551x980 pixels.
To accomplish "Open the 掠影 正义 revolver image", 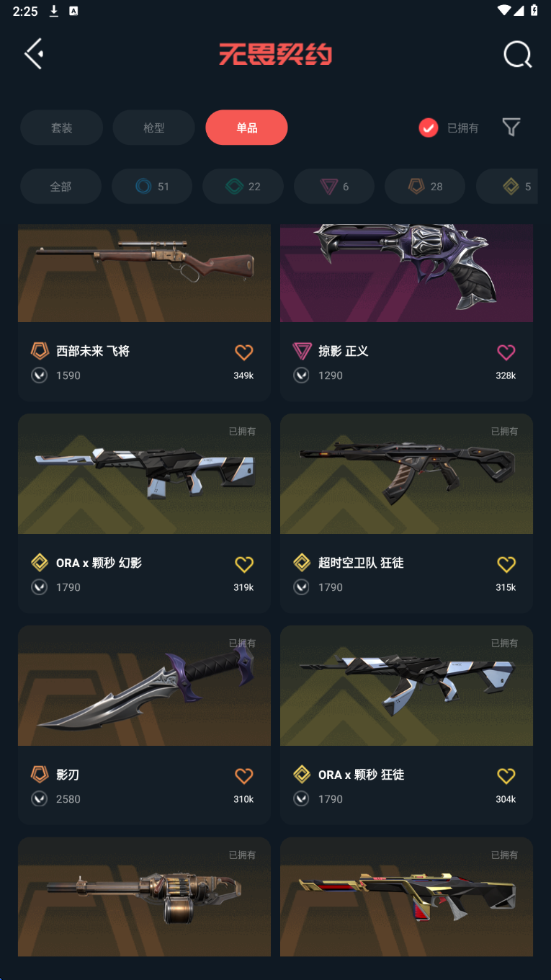I will pyautogui.click(x=406, y=272).
